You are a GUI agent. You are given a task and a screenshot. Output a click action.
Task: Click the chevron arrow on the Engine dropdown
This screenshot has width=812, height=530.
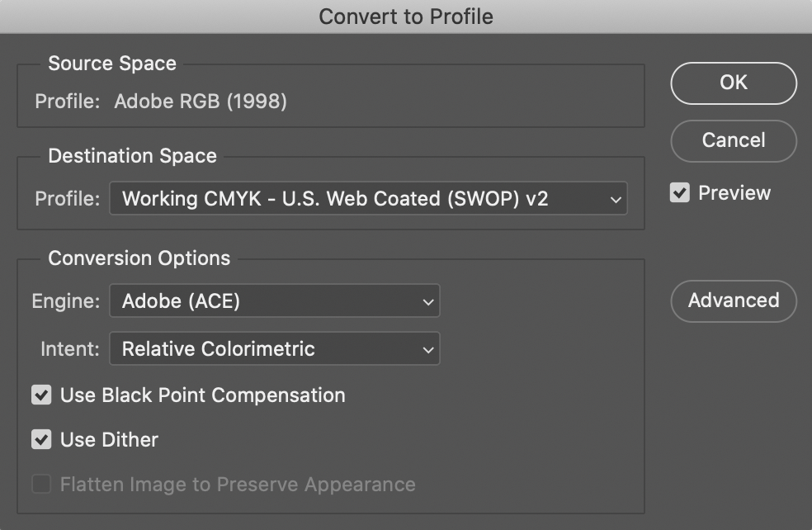427,302
